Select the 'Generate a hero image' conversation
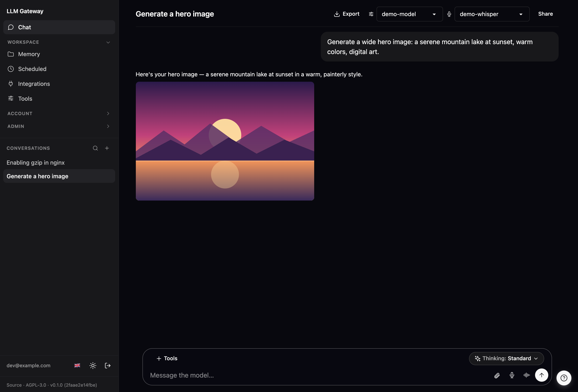The width and height of the screenshot is (578, 392). (59, 176)
